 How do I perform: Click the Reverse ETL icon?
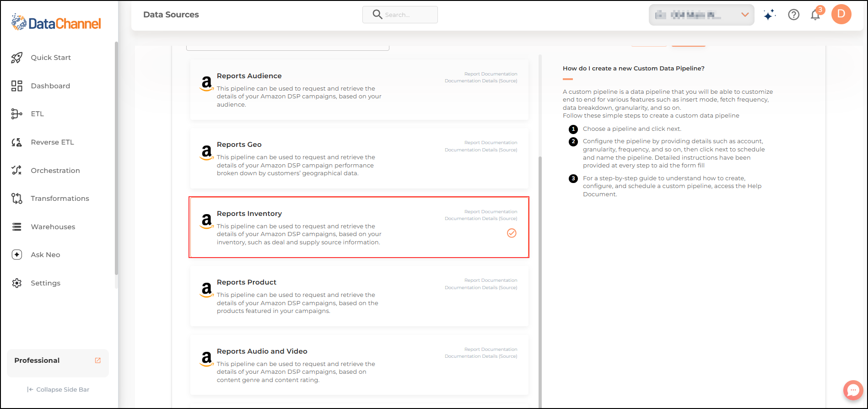tap(17, 142)
